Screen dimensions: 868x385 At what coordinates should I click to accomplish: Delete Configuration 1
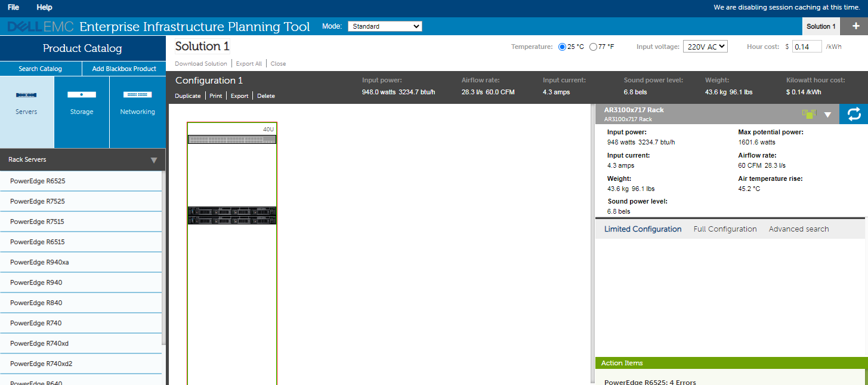(266, 96)
